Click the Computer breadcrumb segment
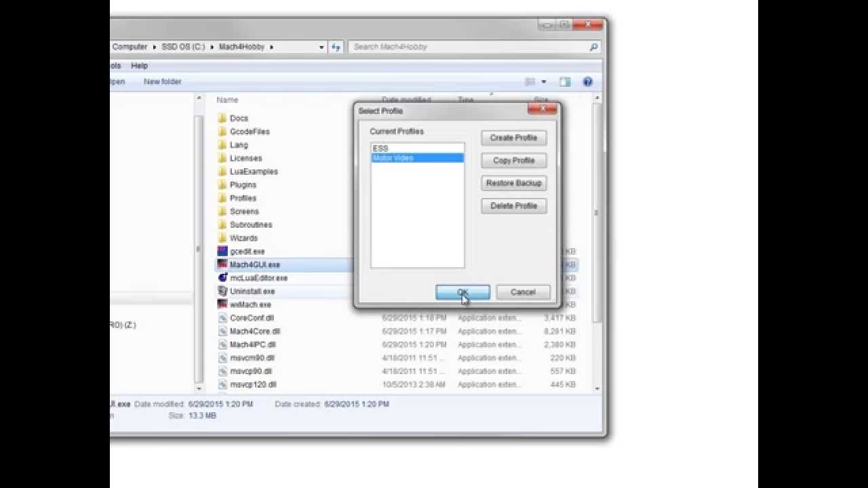The width and height of the screenshot is (868, 488). tap(130, 47)
